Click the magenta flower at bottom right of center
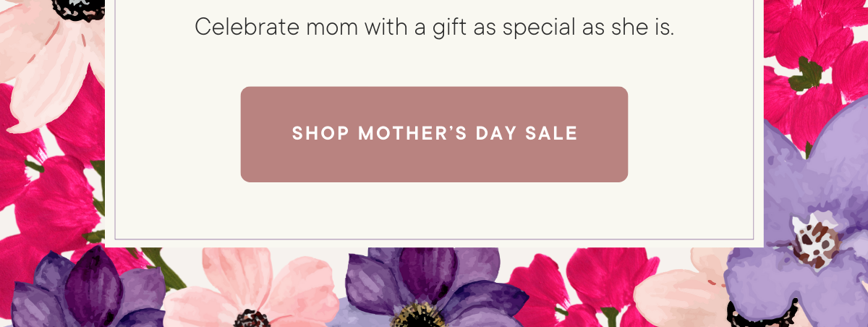This screenshot has width=868, height=327. (x=571, y=286)
